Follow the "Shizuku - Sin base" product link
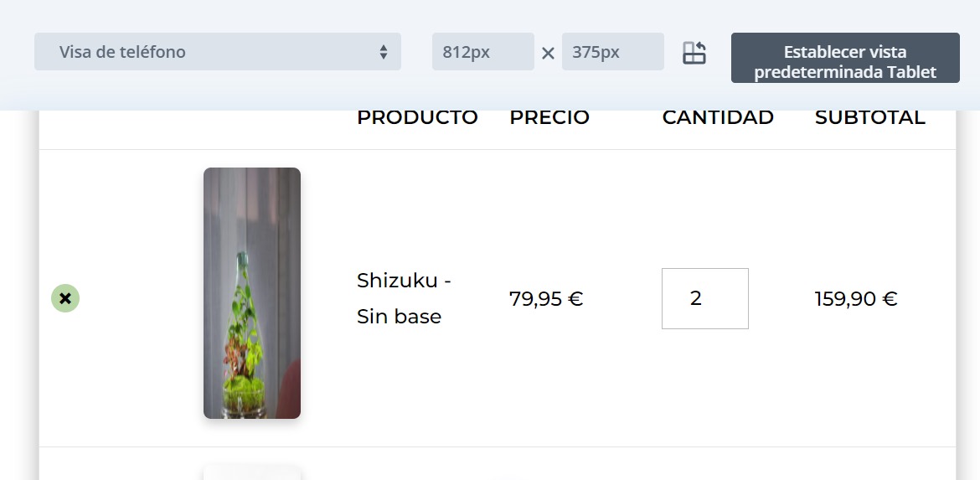The image size is (980, 480). 404,298
